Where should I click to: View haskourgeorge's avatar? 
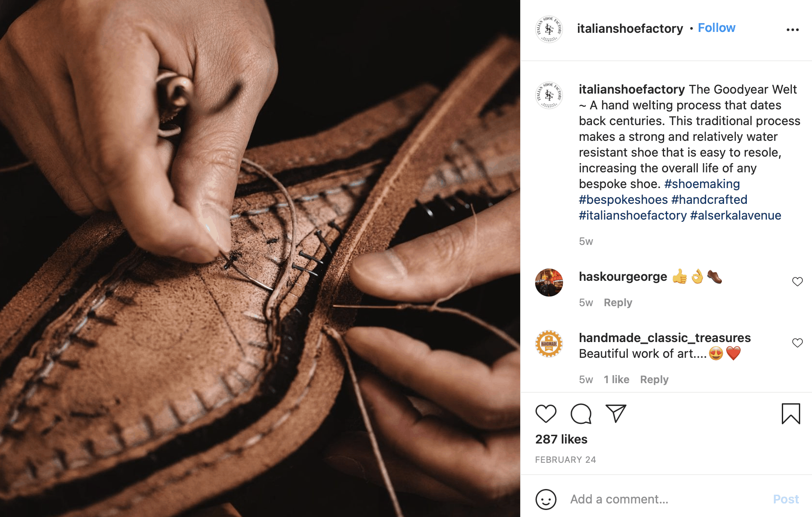tap(549, 283)
